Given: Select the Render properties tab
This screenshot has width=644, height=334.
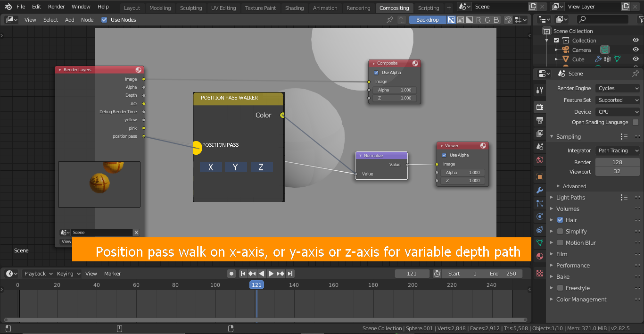Looking at the screenshot, I should [x=540, y=107].
